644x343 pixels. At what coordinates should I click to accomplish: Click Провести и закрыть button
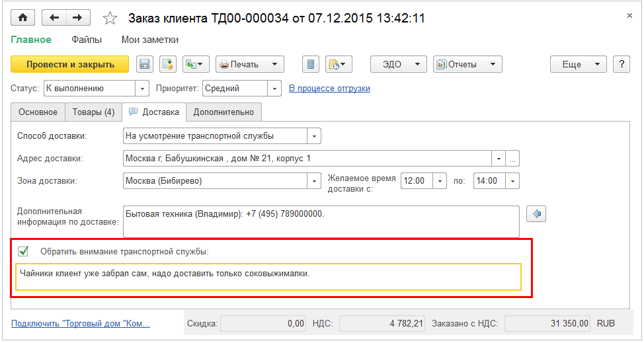pos(70,64)
